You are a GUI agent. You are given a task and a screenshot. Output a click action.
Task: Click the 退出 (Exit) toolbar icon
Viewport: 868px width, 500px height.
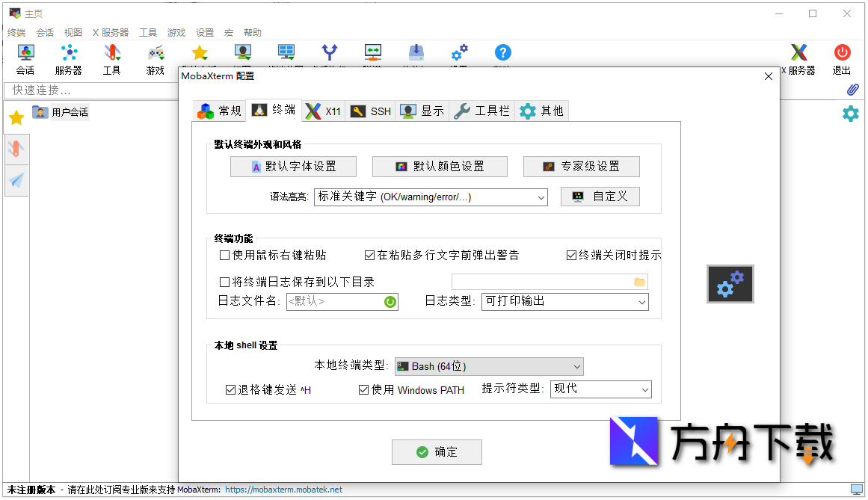(842, 53)
